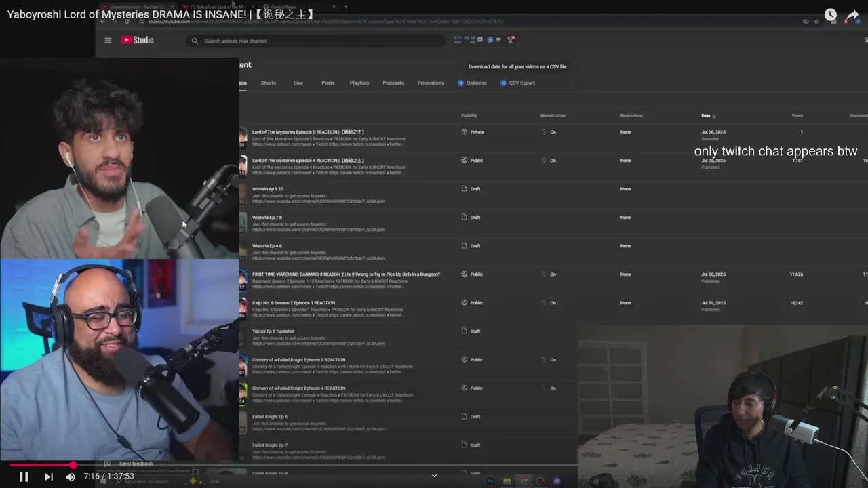The image size is (868, 488).
Task: Click the Restrictions column header
Action: coord(631,115)
